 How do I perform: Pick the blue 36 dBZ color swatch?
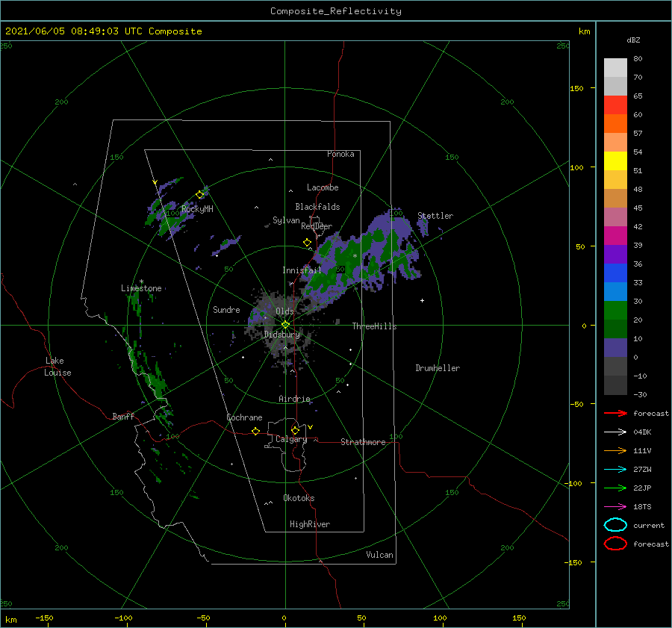click(615, 273)
